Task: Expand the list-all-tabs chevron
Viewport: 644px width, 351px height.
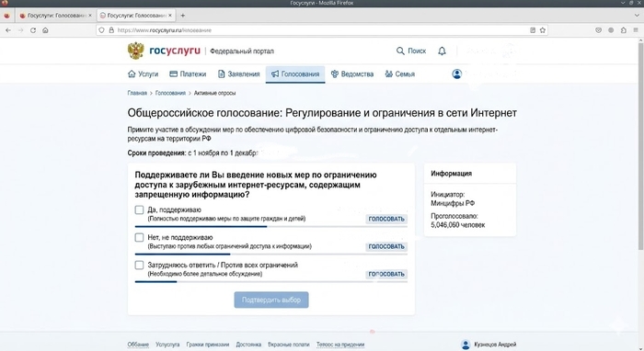Action: [x=637, y=16]
